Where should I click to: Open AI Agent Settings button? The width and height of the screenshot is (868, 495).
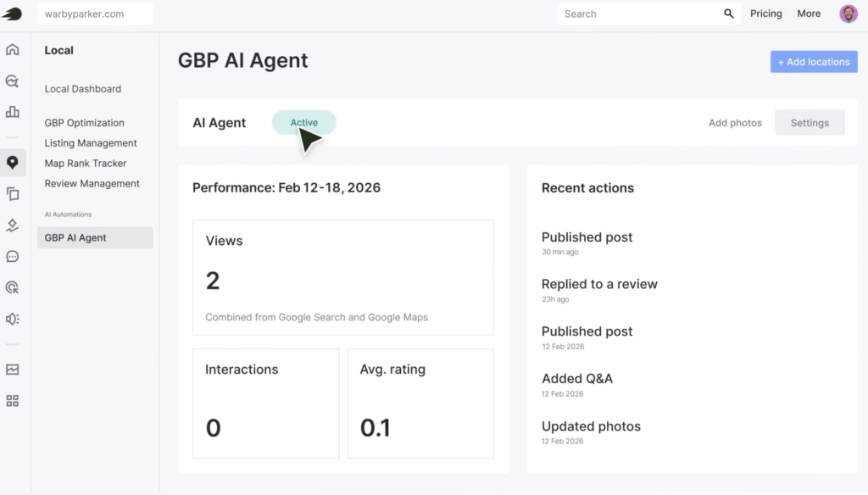(x=810, y=123)
